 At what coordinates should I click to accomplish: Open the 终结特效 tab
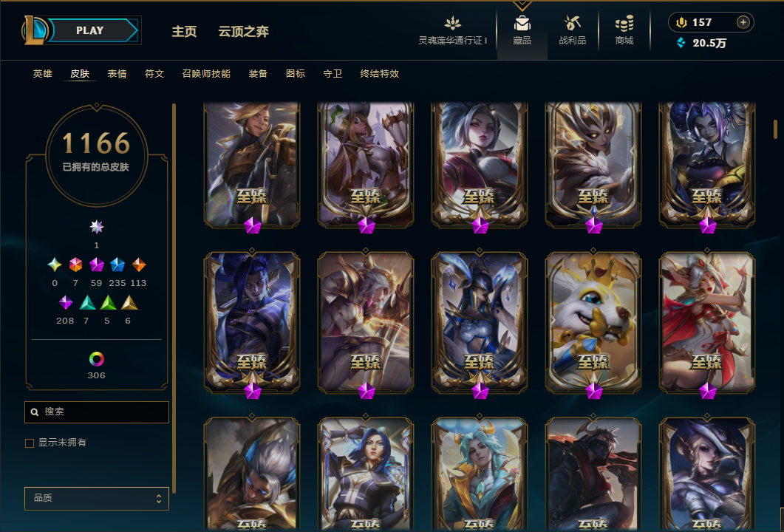[380, 74]
